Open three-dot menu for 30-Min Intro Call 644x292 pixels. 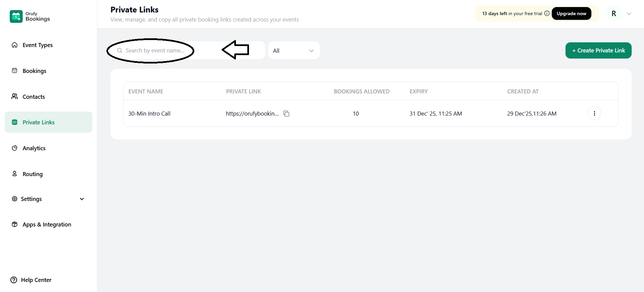594,114
